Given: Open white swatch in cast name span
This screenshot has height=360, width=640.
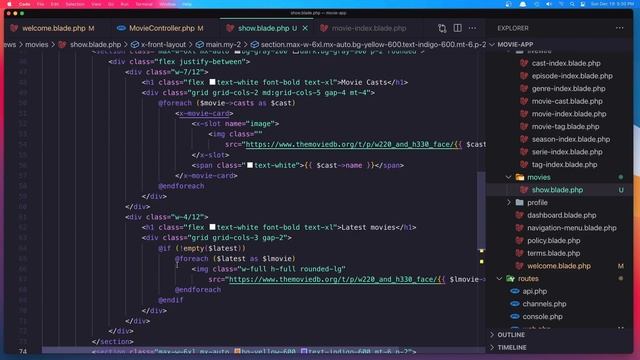Looking at the screenshot, I should (x=250, y=165).
